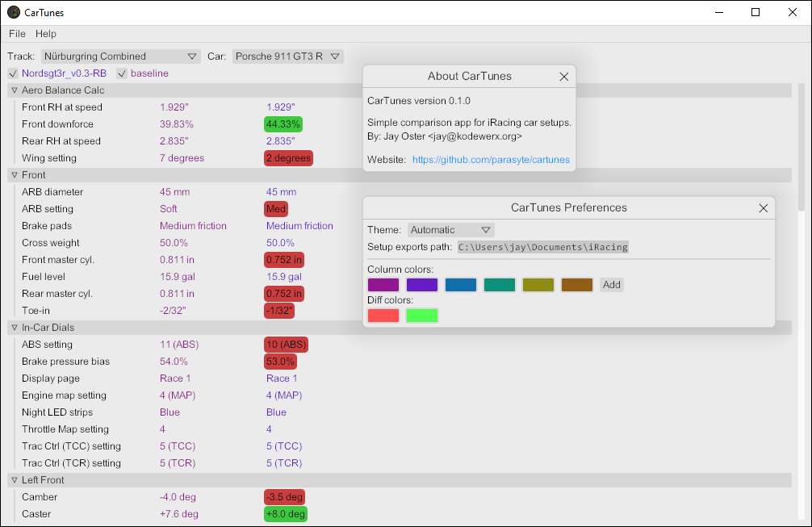
Task: Click the 11 (ABS) setting value
Action: click(179, 345)
